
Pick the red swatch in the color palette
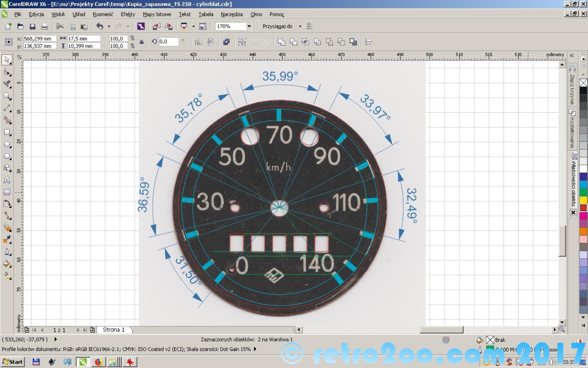click(x=583, y=208)
